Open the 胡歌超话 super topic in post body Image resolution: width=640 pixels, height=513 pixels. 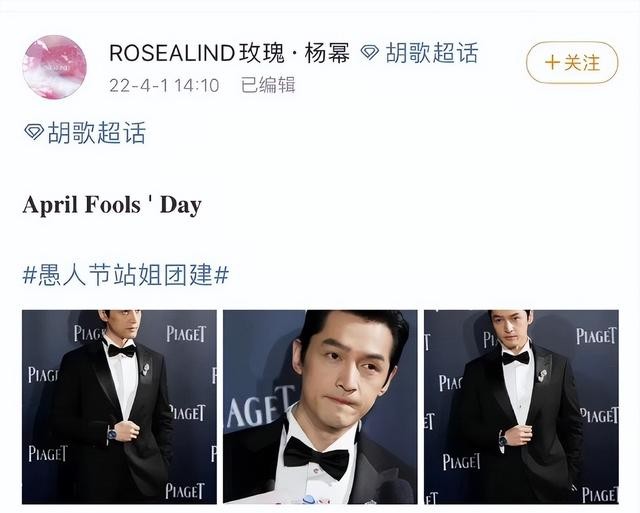(x=96, y=132)
